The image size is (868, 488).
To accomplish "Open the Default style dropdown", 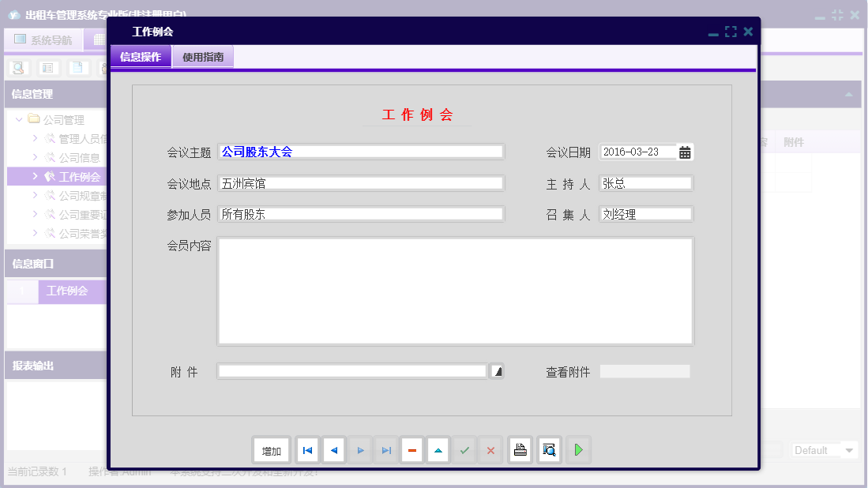I will coord(825,449).
